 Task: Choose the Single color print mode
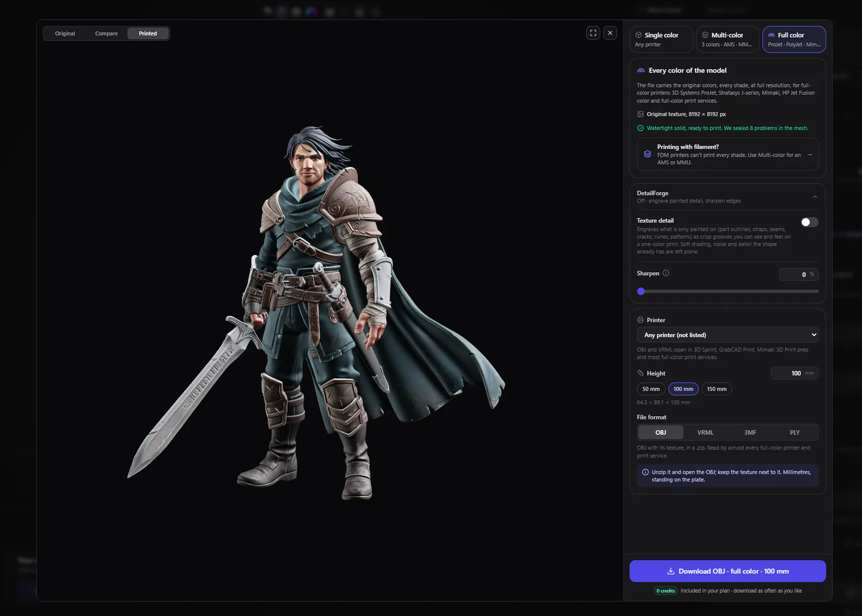tap(661, 39)
